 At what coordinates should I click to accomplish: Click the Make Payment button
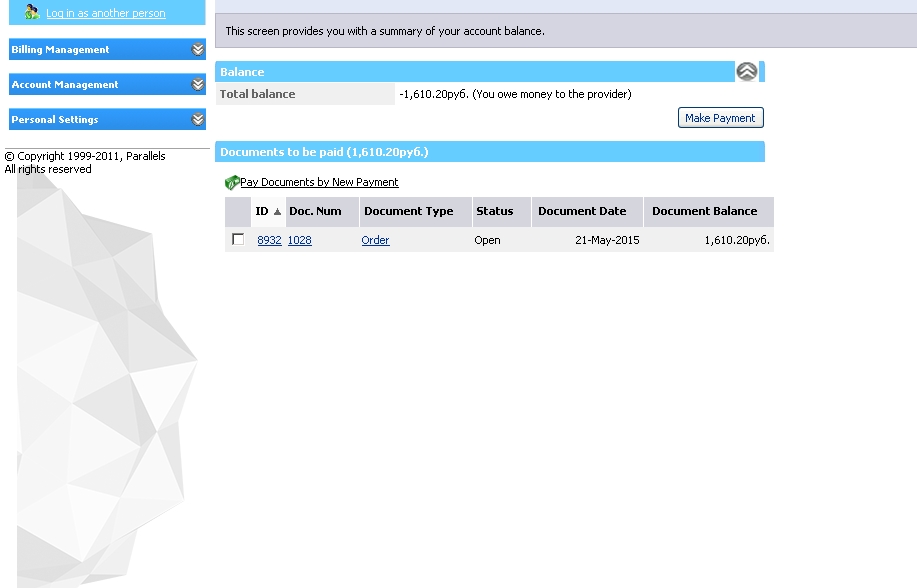coord(720,118)
